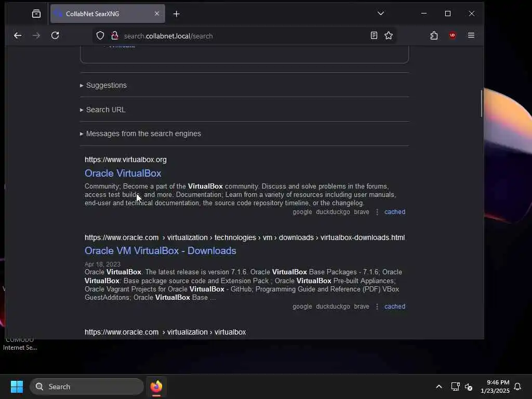
Task: Click the oracle.com virtualization › virtualbox URL
Action: click(165, 332)
